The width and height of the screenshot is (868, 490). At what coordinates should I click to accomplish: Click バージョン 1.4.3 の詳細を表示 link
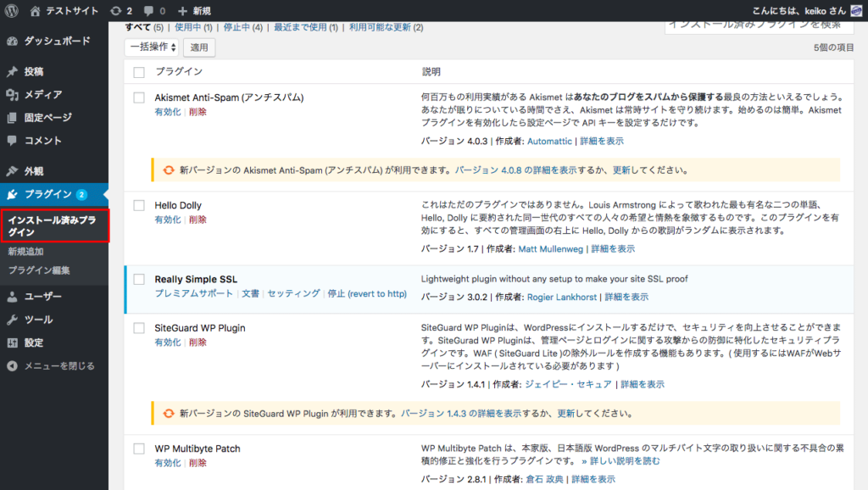(x=461, y=413)
